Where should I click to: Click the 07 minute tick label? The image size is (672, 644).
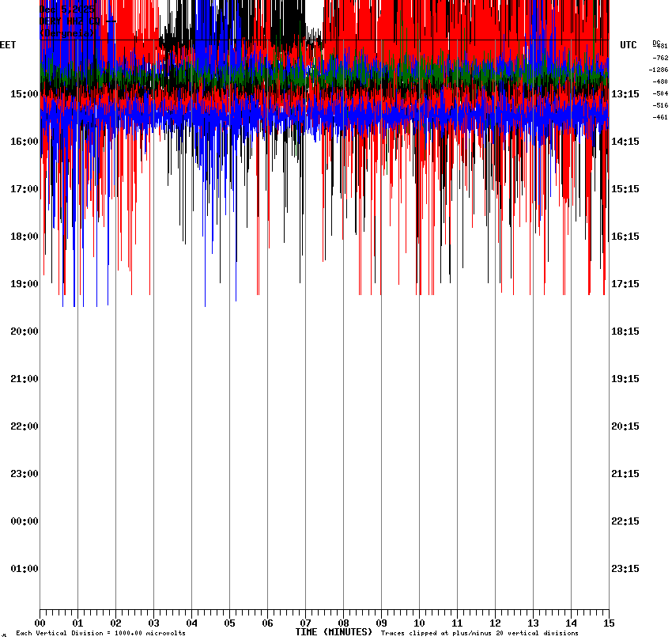305,623
